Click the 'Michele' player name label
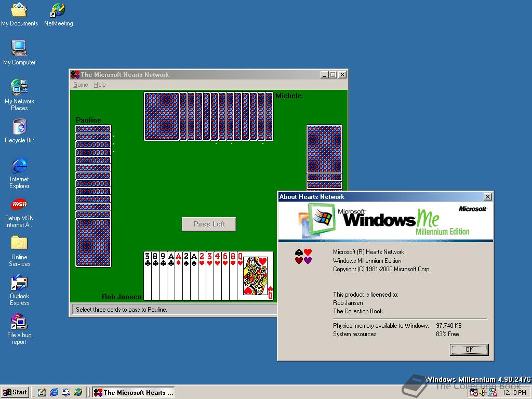The image size is (532, 399). pyautogui.click(x=288, y=96)
